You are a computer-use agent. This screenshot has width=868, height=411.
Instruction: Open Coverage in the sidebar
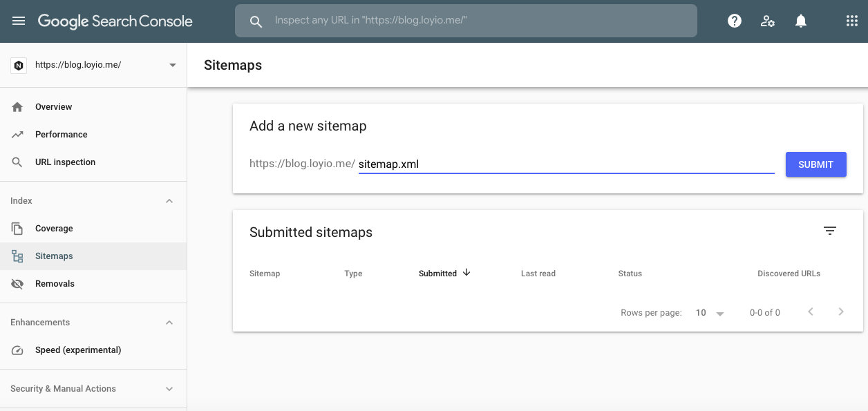click(x=93, y=229)
